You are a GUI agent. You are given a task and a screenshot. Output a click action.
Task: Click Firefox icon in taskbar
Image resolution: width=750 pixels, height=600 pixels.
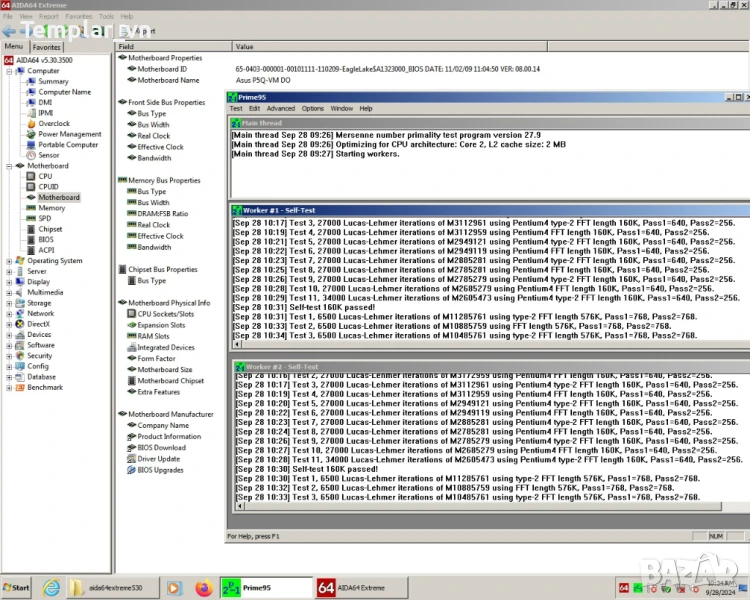[204, 588]
